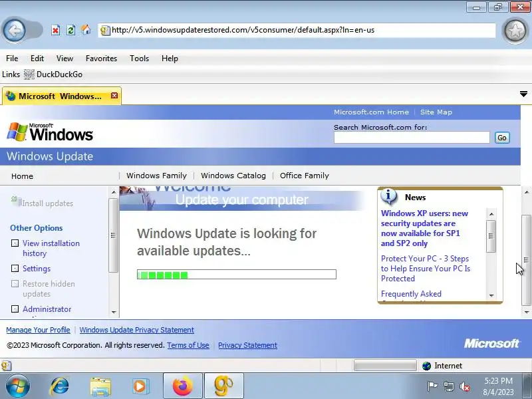Open Windows Update Privacy Statement link
The width and height of the screenshot is (532, 399).
point(137,330)
